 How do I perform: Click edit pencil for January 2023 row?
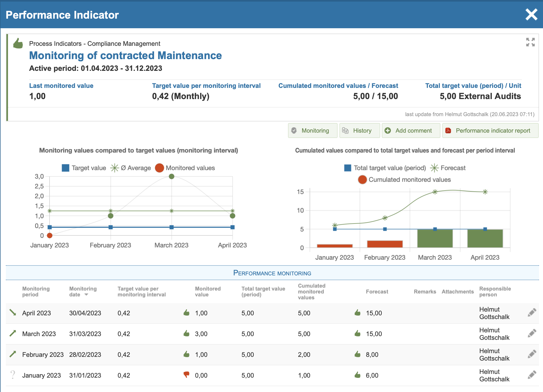tap(532, 375)
